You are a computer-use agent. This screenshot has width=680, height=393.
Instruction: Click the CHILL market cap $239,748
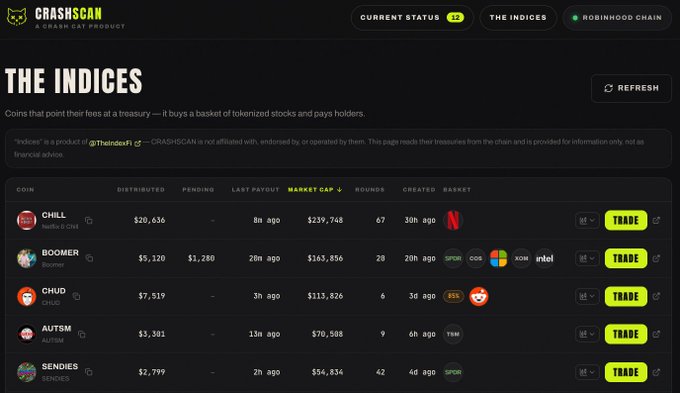[x=325, y=220]
